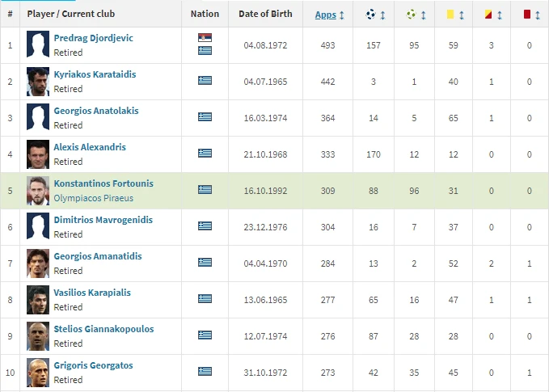Click Grigoris Georgatos's portrait image
The width and height of the screenshot is (549, 392).
tap(37, 371)
